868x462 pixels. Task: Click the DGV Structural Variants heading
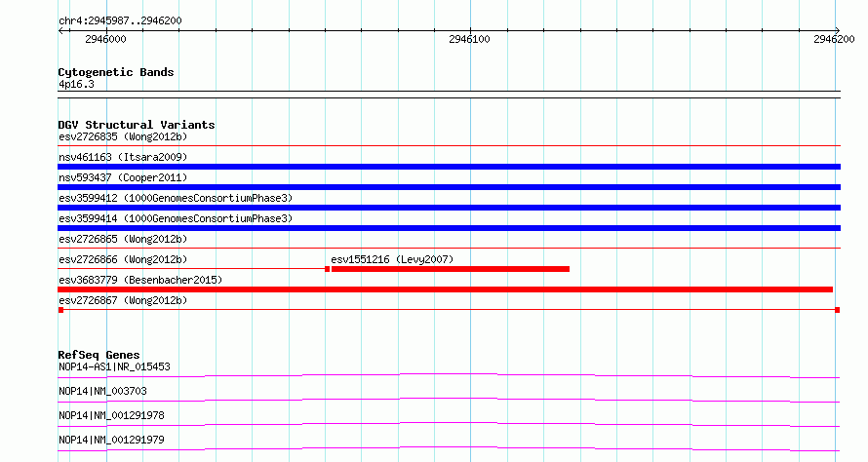pyautogui.click(x=137, y=125)
